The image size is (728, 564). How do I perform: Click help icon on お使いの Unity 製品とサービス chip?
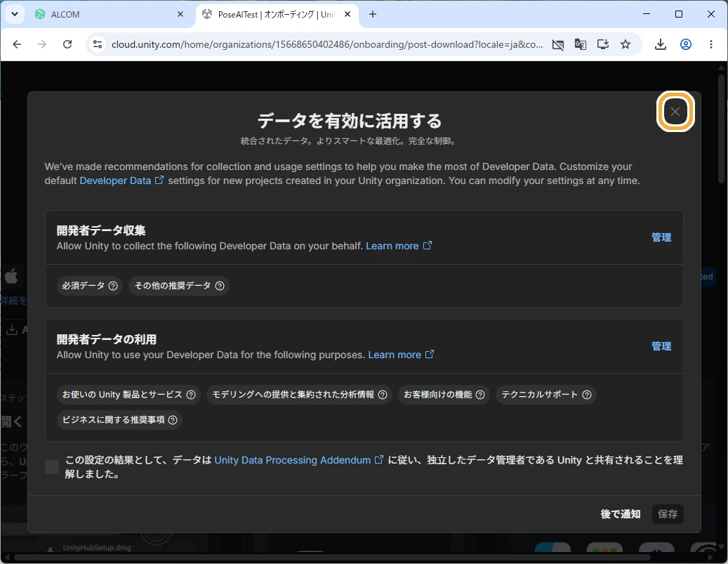[191, 395]
